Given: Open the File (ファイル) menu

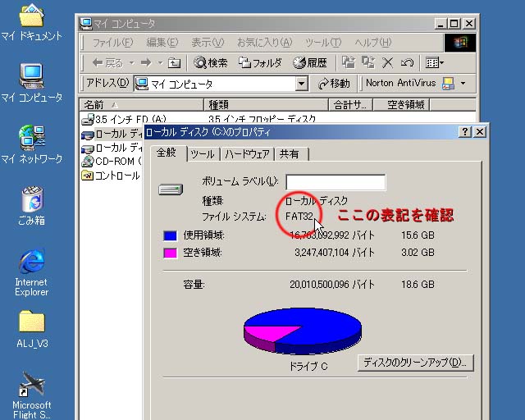Looking at the screenshot, I should (x=112, y=43).
